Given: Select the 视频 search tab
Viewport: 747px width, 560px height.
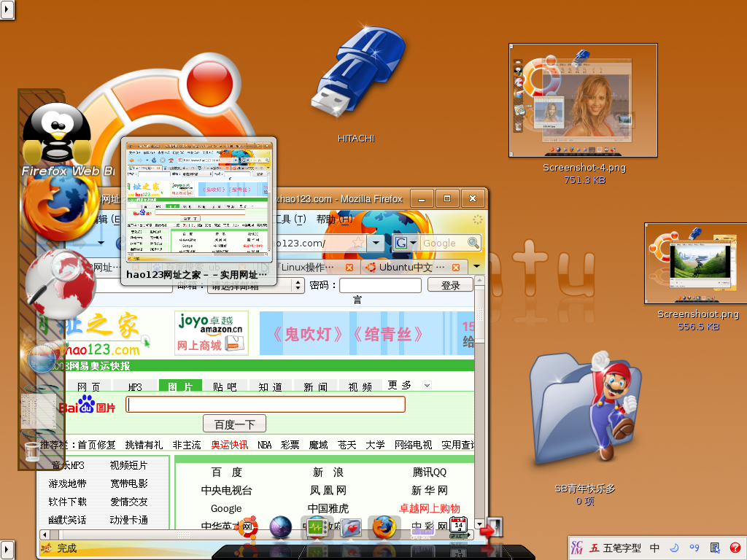Looking at the screenshot, I should [360, 386].
